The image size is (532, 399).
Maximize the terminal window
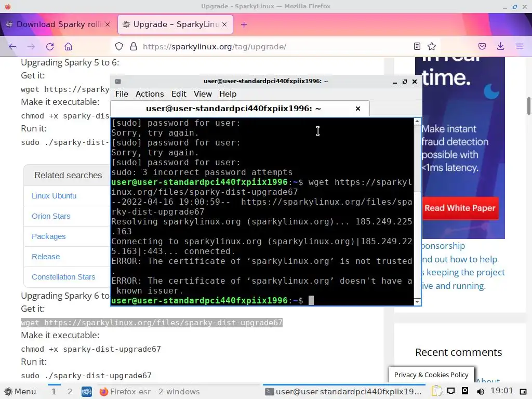coord(404,82)
